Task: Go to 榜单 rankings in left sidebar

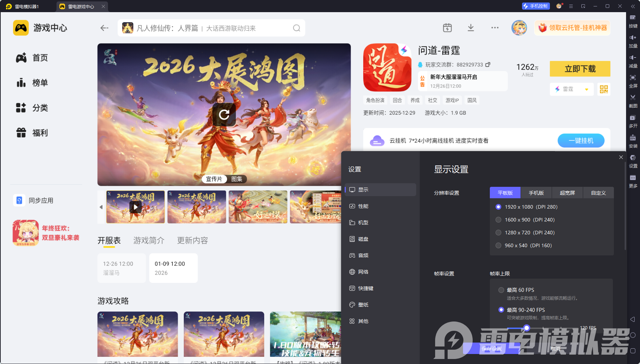Action: tap(32, 83)
